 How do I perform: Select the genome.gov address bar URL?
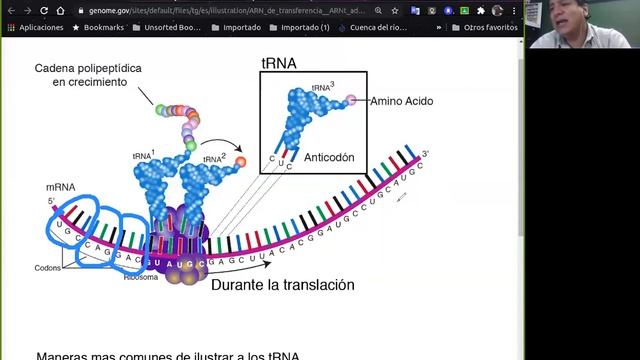pos(227,11)
